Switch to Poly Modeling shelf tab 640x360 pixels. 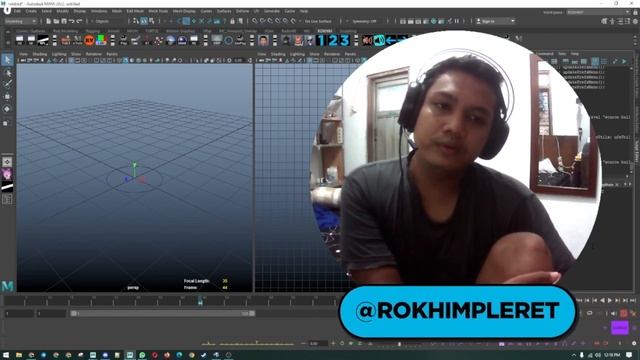click(x=65, y=31)
